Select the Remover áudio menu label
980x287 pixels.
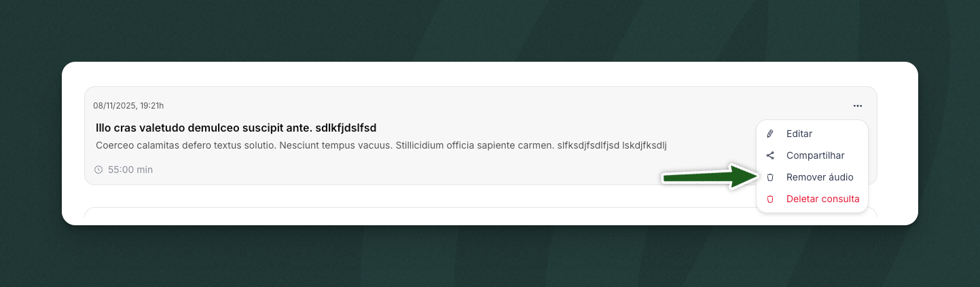coord(819,177)
